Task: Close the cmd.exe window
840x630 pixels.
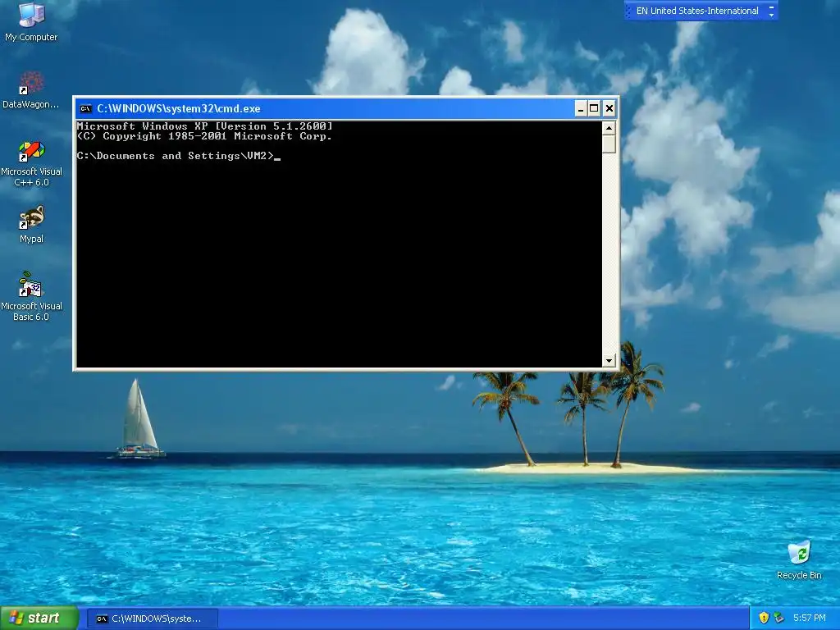Action: click(609, 109)
